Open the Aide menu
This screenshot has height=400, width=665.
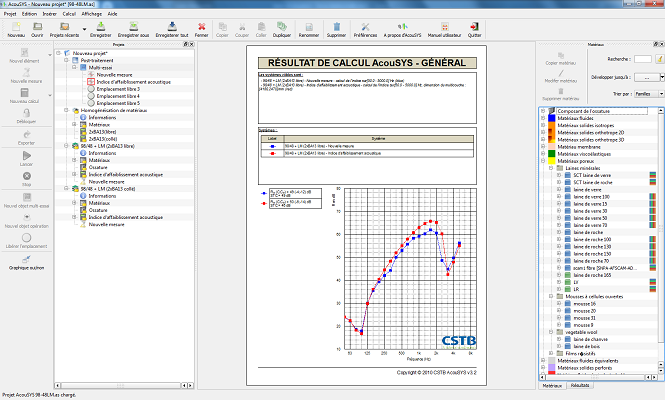tap(112, 14)
